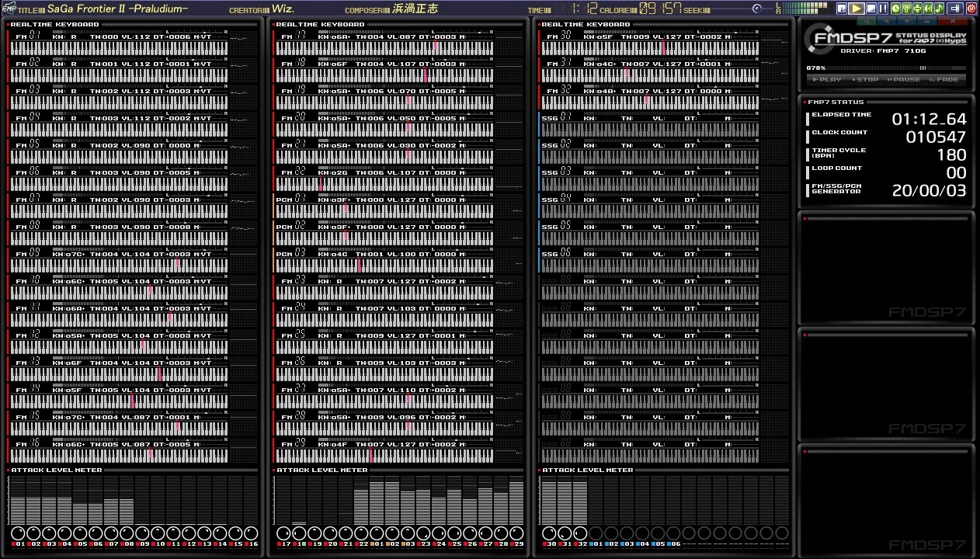Click attack level bar for channel 22

coord(362,501)
